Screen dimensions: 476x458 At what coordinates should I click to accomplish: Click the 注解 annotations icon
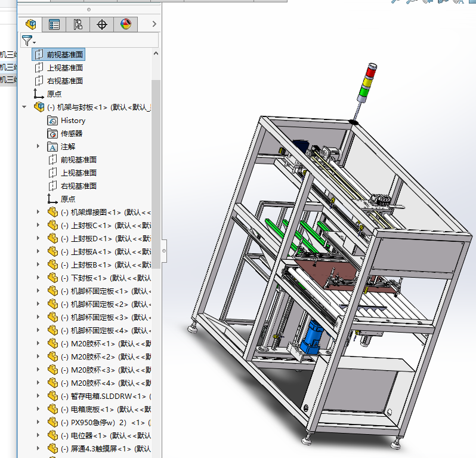pyautogui.click(x=52, y=147)
